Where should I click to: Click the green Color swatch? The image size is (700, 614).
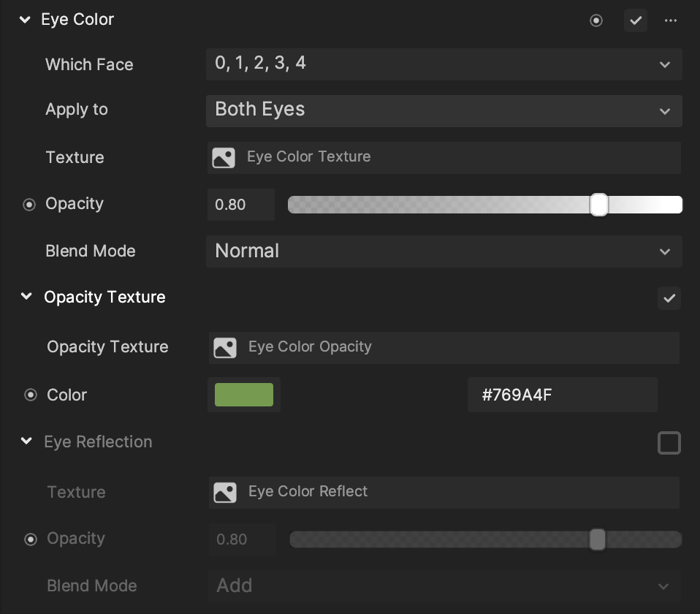pyautogui.click(x=244, y=395)
